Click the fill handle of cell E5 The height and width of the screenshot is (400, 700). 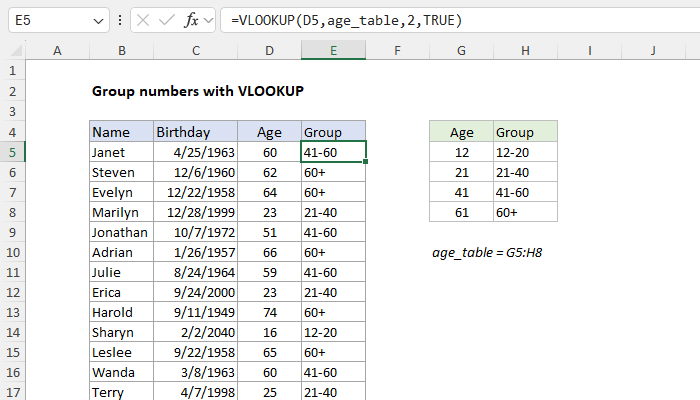pos(366,162)
